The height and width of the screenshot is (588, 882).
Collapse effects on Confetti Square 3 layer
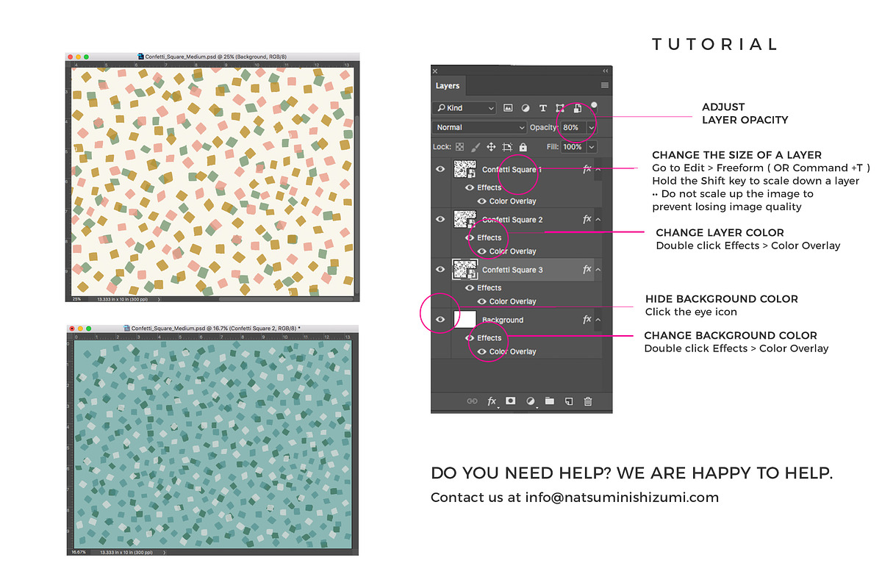598,270
